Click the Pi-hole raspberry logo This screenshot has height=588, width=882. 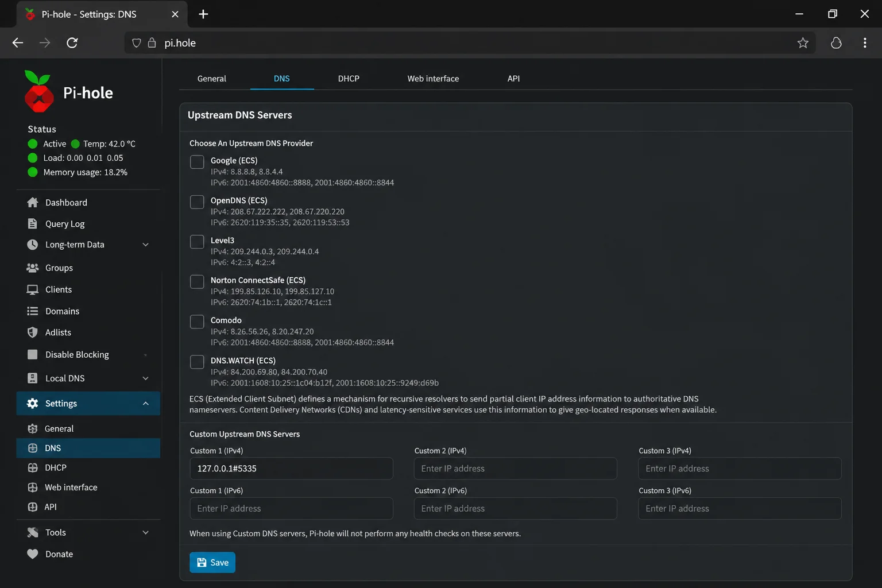(x=39, y=91)
